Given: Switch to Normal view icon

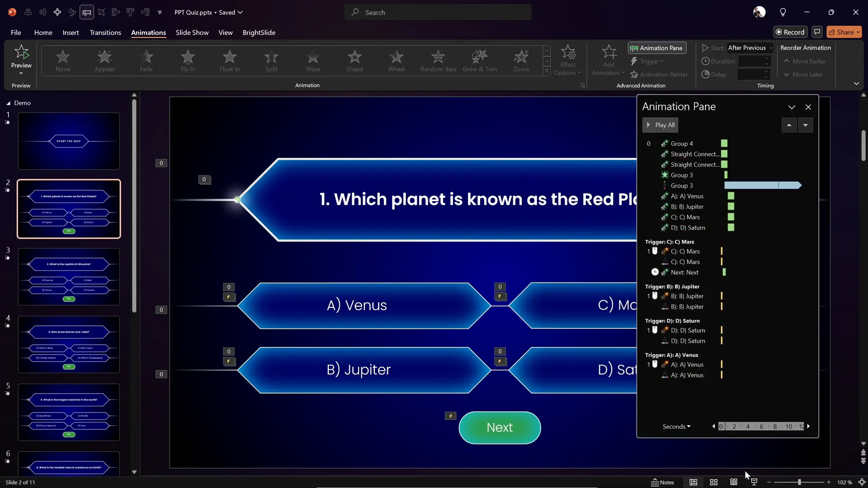Looking at the screenshot, I should 693,482.
